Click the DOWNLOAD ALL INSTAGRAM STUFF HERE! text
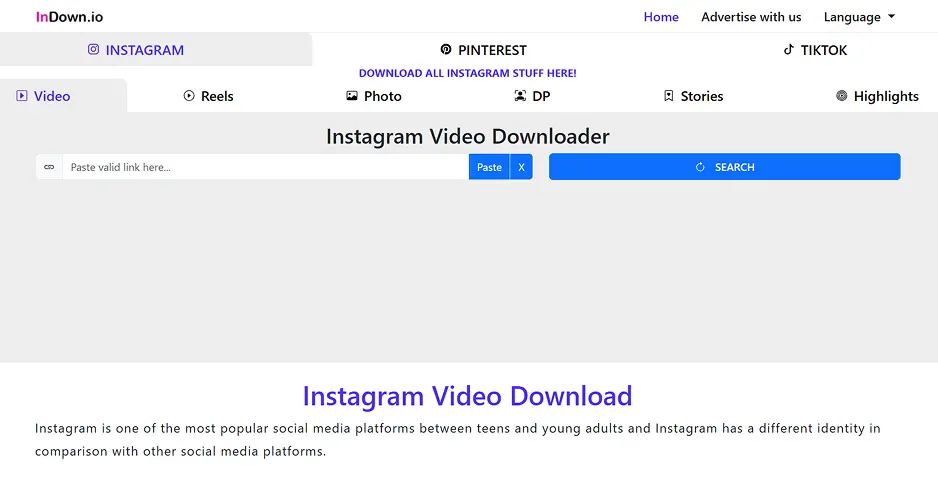938x478 pixels. pos(468,74)
